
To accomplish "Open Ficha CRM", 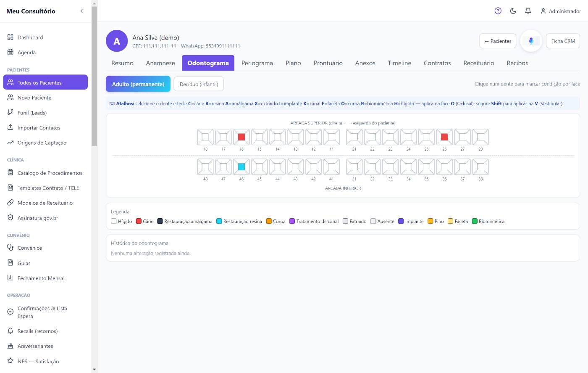I will pos(563,41).
